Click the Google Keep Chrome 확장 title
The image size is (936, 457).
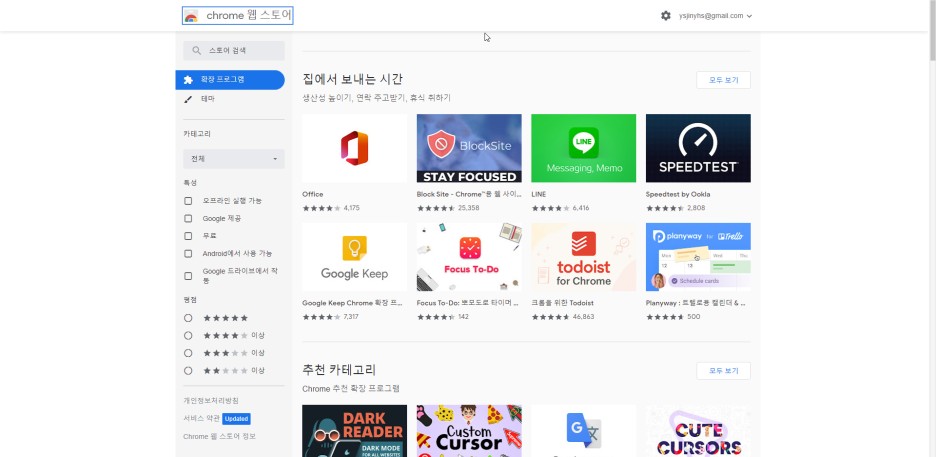tap(352, 303)
